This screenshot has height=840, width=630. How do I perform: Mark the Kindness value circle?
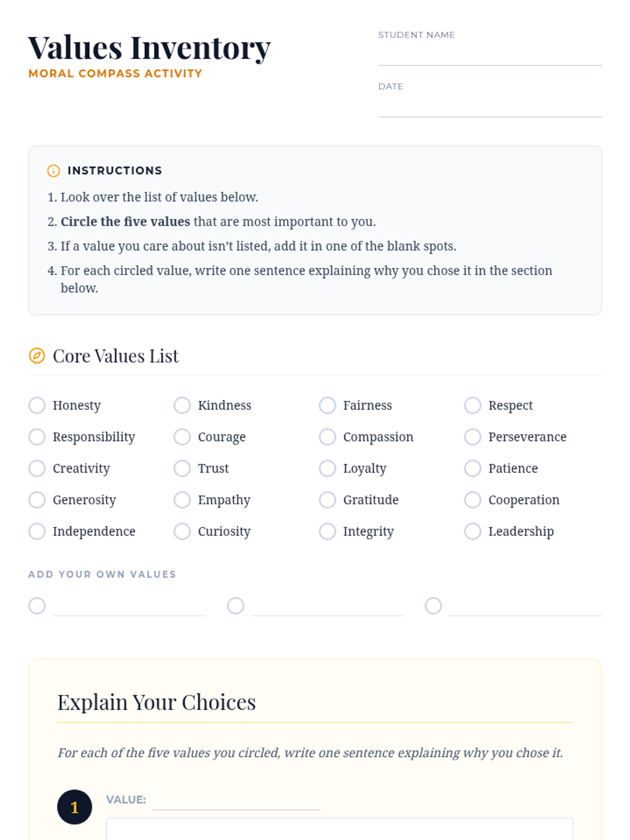click(x=182, y=405)
